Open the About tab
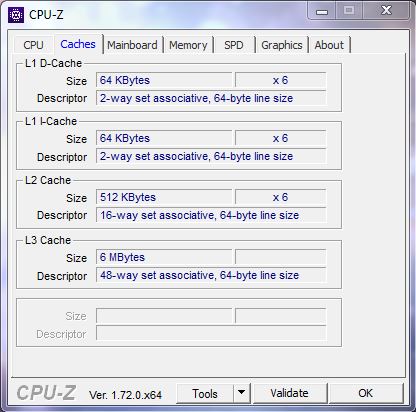This screenshot has width=416, height=412. click(x=329, y=45)
